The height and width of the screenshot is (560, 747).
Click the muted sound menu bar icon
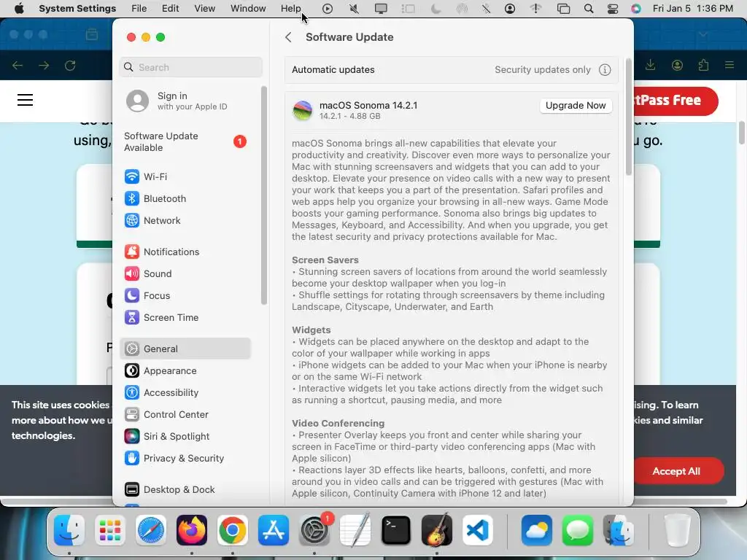[354, 9]
